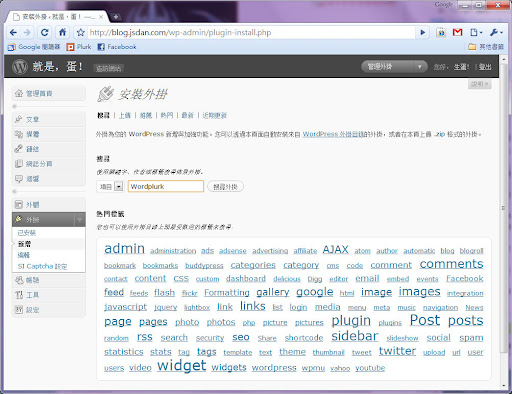512x394 pixels.
Task: Click the Go arrow beside the address bar
Action: (423, 33)
